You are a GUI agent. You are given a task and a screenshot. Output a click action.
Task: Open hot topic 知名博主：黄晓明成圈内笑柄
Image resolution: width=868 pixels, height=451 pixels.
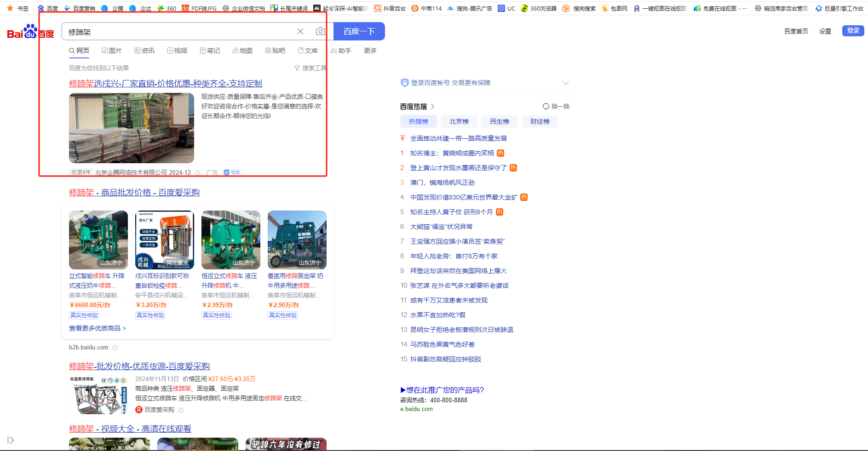pyautogui.click(x=452, y=153)
